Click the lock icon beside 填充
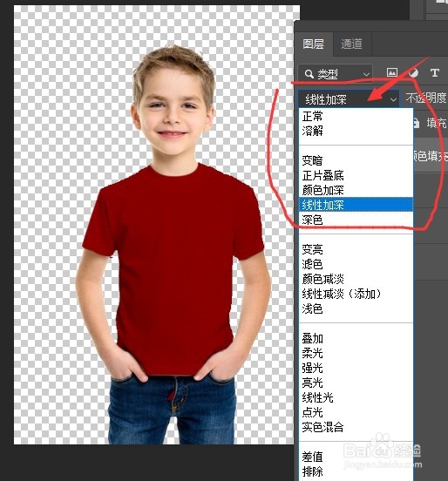This screenshot has width=448, height=481. pos(416,123)
